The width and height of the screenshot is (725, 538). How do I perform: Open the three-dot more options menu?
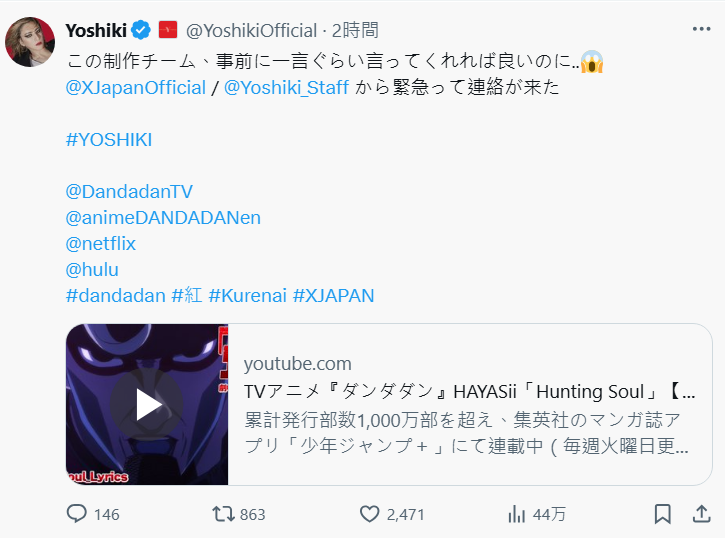coord(701,29)
